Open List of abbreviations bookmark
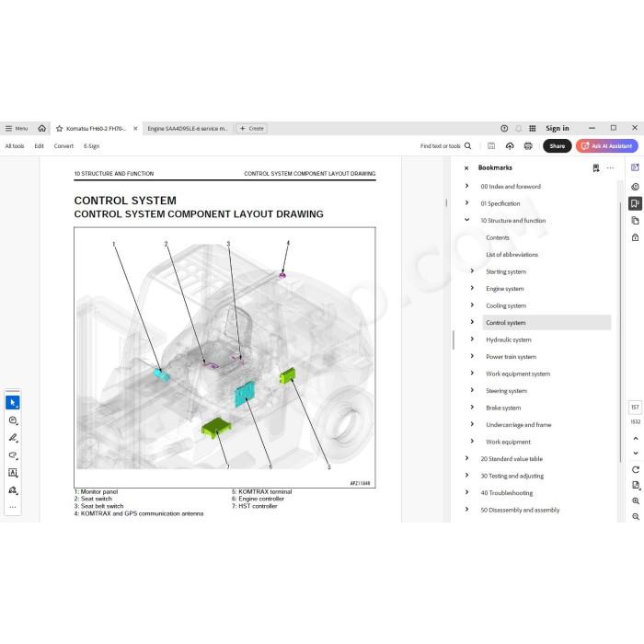Image resolution: width=644 pixels, height=644 pixels. click(512, 255)
